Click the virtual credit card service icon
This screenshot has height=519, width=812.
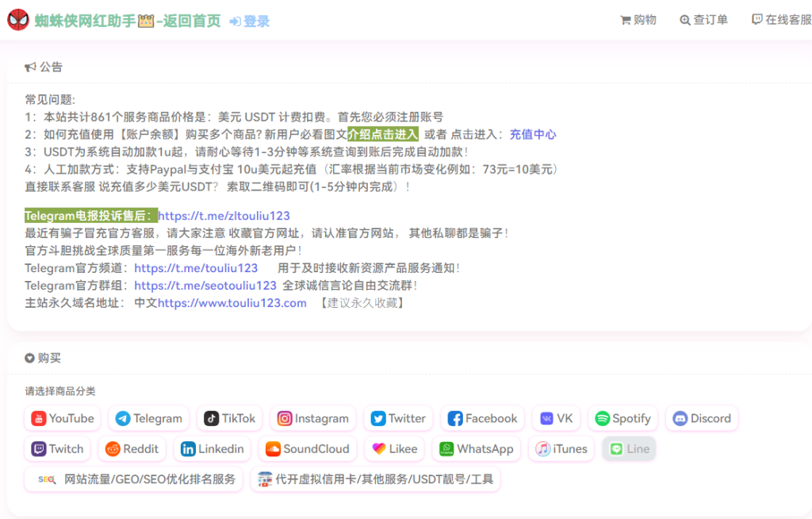265,479
